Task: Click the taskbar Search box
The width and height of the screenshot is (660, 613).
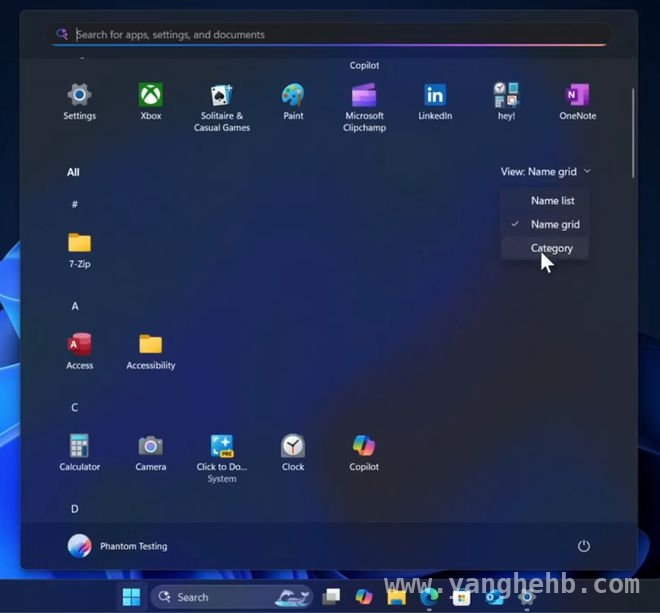Action: point(232,597)
